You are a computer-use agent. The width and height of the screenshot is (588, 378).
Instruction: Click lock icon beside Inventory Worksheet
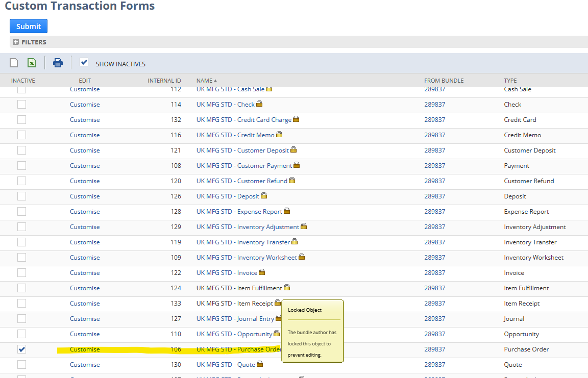[302, 258]
